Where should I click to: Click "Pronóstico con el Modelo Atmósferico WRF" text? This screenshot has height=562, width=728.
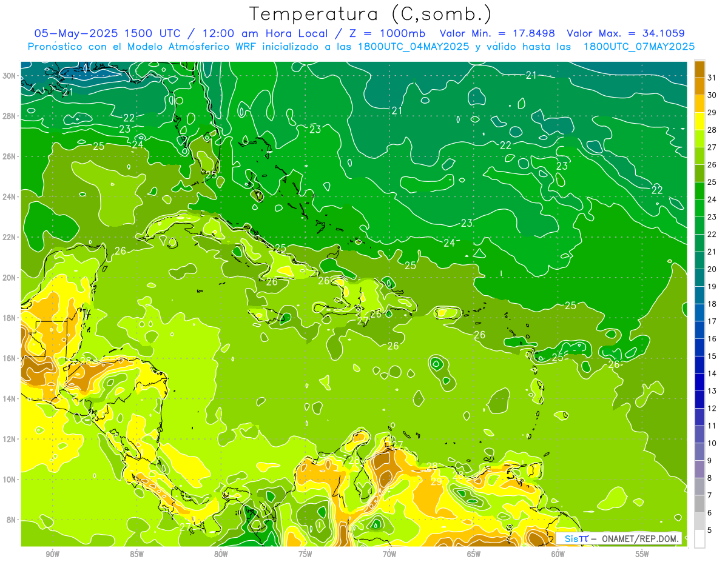click(x=142, y=46)
